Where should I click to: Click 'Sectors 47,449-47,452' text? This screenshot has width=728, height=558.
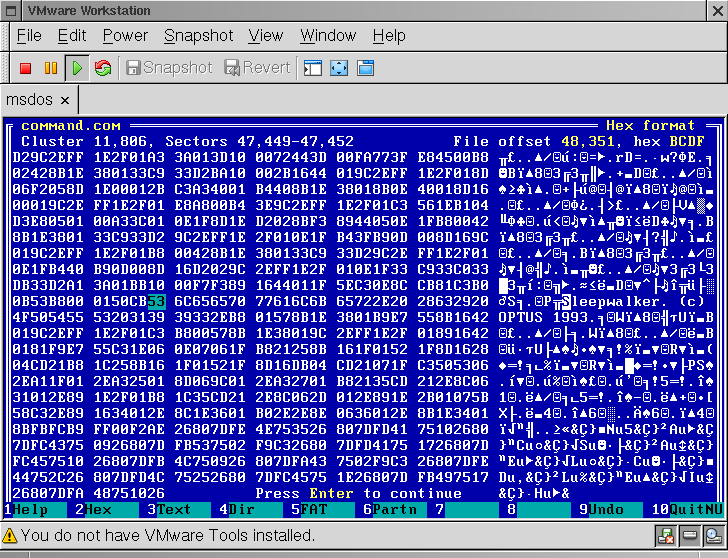click(x=260, y=142)
